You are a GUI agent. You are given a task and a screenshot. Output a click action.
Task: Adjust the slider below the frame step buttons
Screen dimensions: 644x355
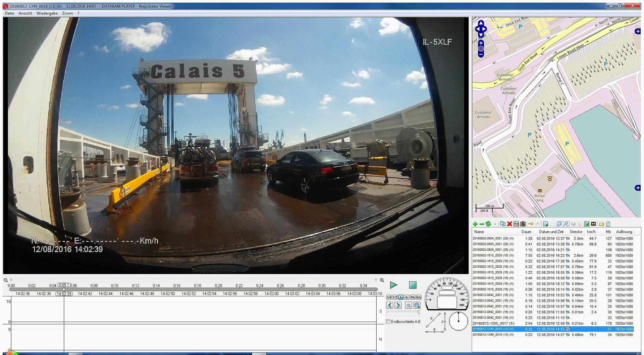coord(403,312)
